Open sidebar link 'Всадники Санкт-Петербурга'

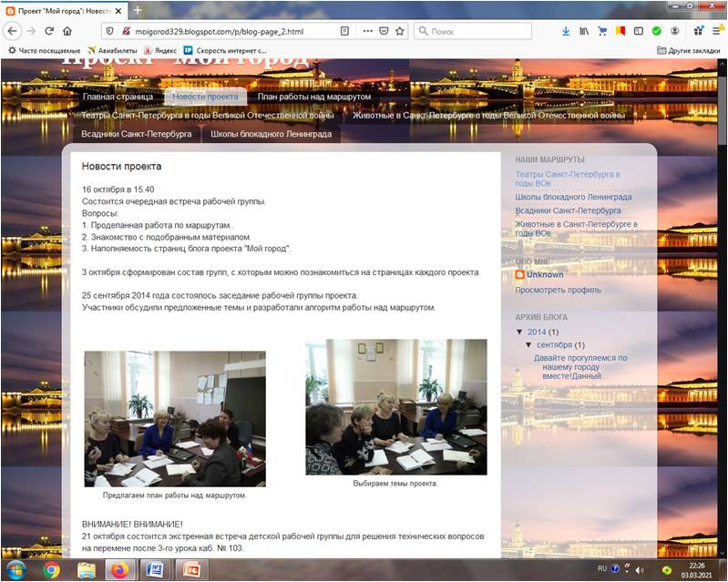coord(568,210)
